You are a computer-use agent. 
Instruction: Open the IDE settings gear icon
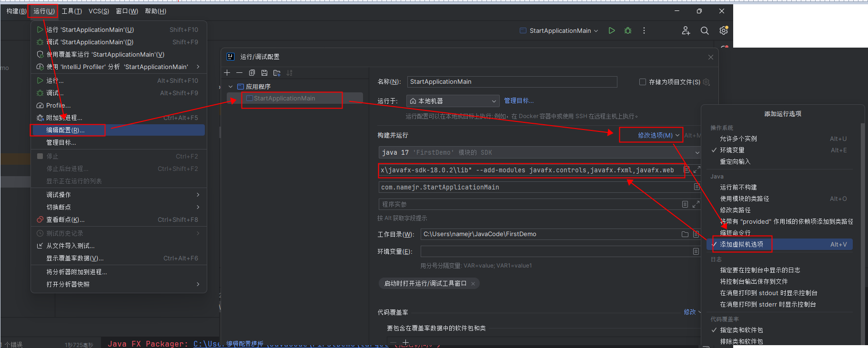pos(723,30)
